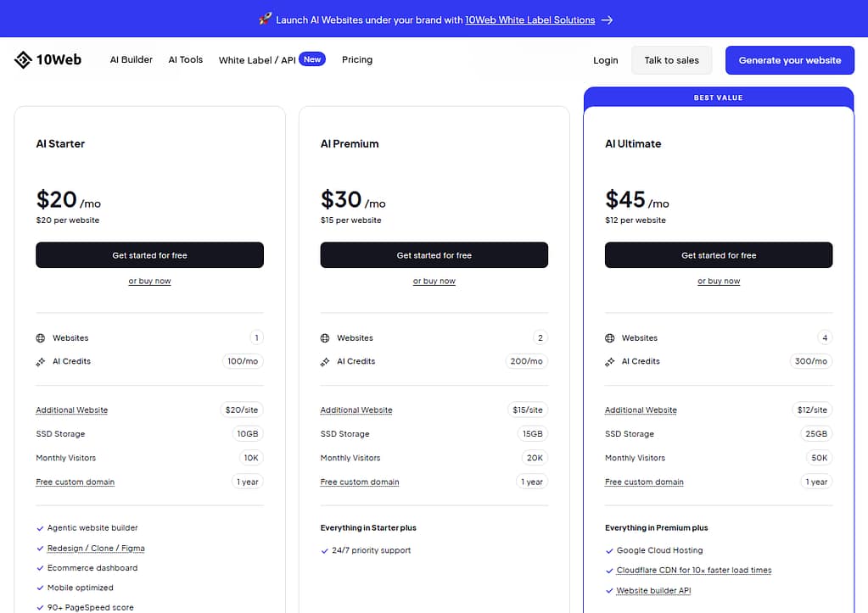Click Free custom domain in AI Starter
This screenshot has height=613, width=868.
76,482
